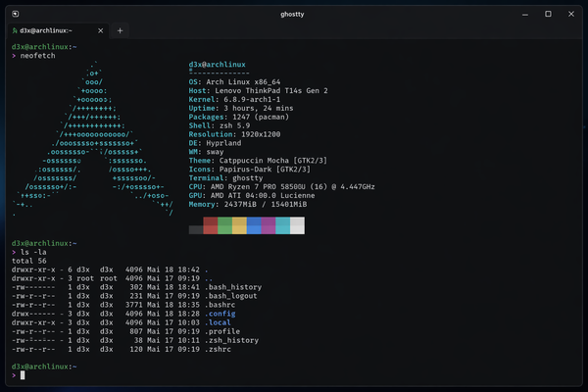This screenshot has width=588, height=392.
Task: Click 'Resolution: 1920x1200' line
Action: [x=234, y=134]
